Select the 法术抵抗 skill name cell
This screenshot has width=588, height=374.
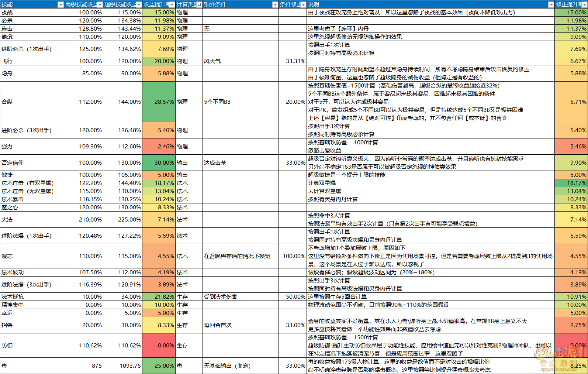(x=32, y=297)
